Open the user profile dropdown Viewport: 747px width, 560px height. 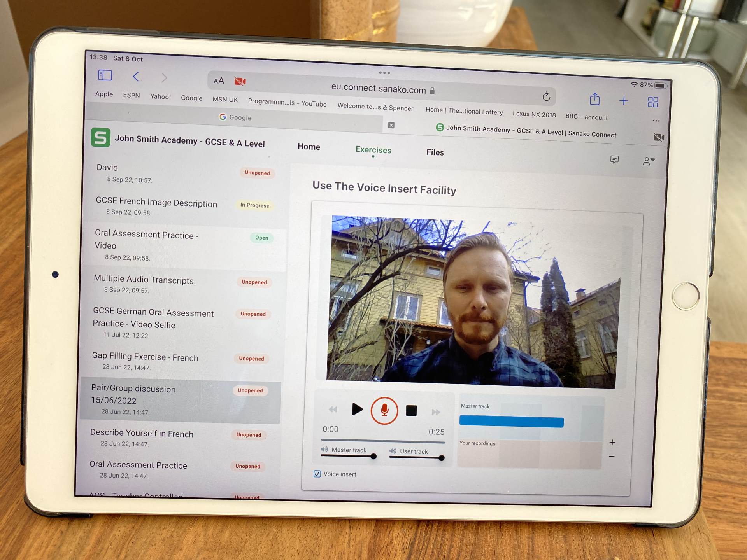(x=648, y=161)
